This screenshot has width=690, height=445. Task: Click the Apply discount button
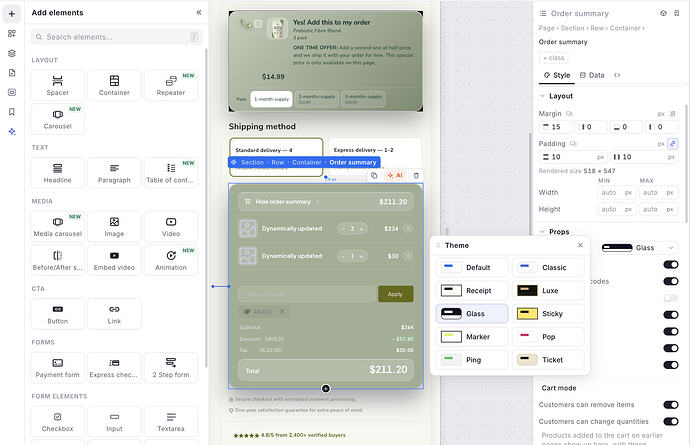[395, 294]
